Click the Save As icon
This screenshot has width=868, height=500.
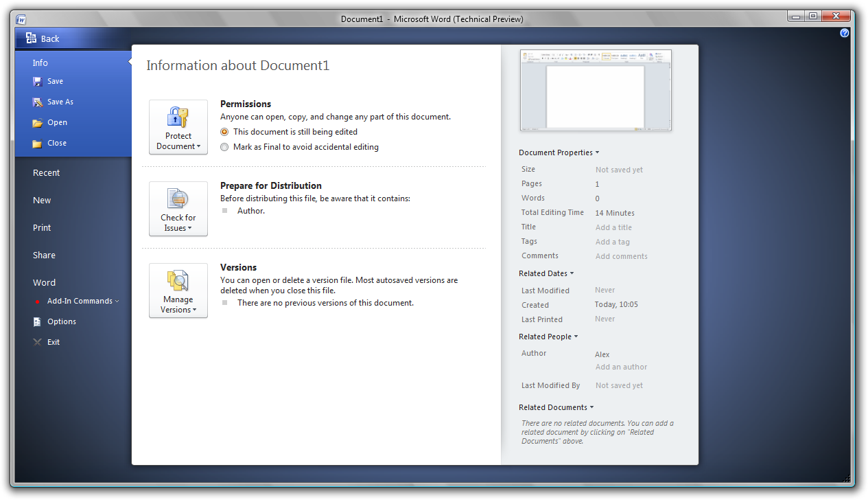(x=37, y=102)
